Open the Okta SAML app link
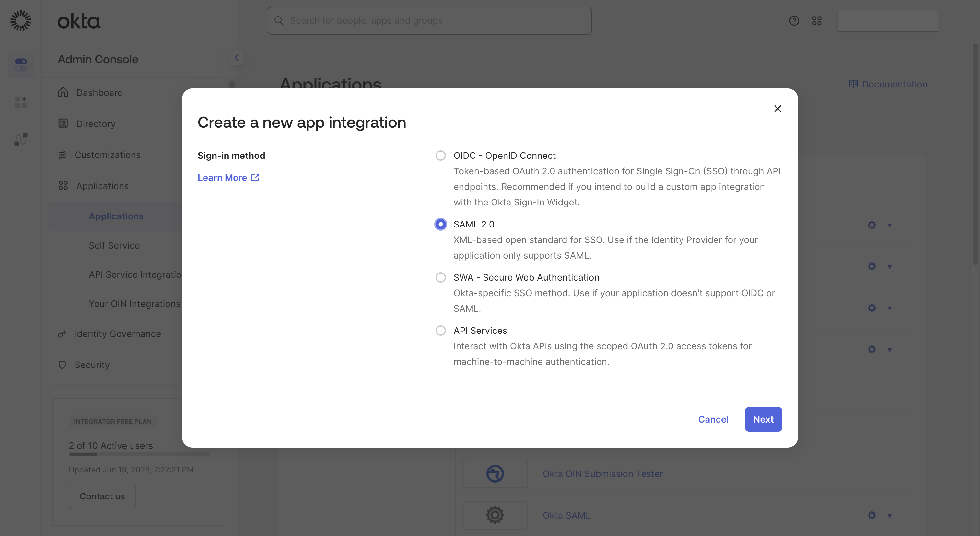The width and height of the screenshot is (980, 536). tap(566, 516)
